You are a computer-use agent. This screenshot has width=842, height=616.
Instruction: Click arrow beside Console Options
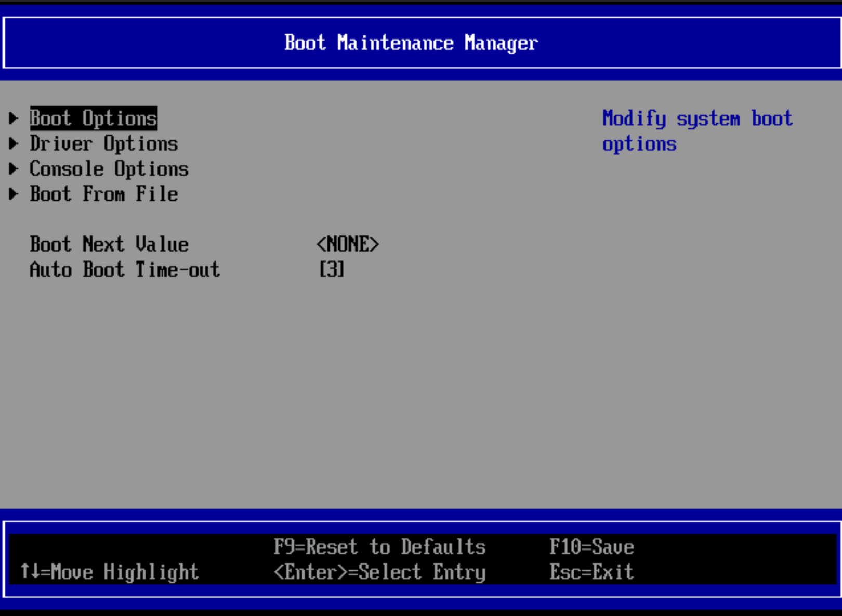pos(14,168)
